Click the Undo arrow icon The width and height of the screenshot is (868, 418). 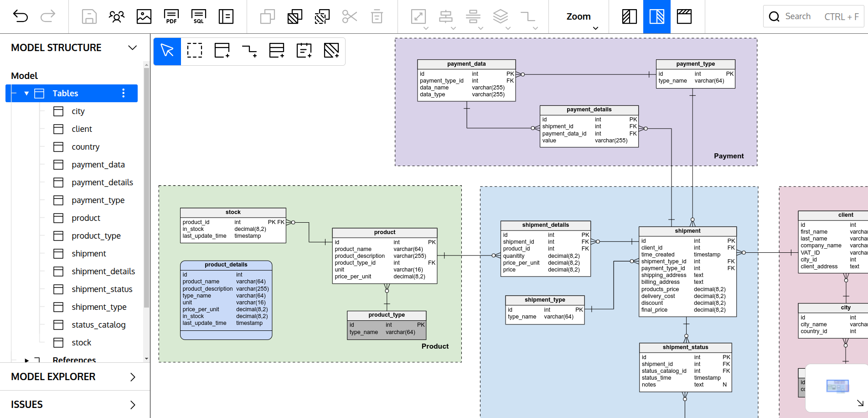[x=21, y=16]
